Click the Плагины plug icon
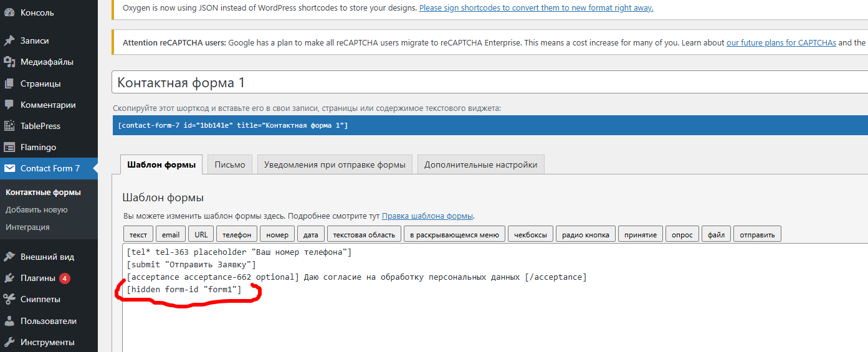This screenshot has width=868, height=352. (9, 278)
